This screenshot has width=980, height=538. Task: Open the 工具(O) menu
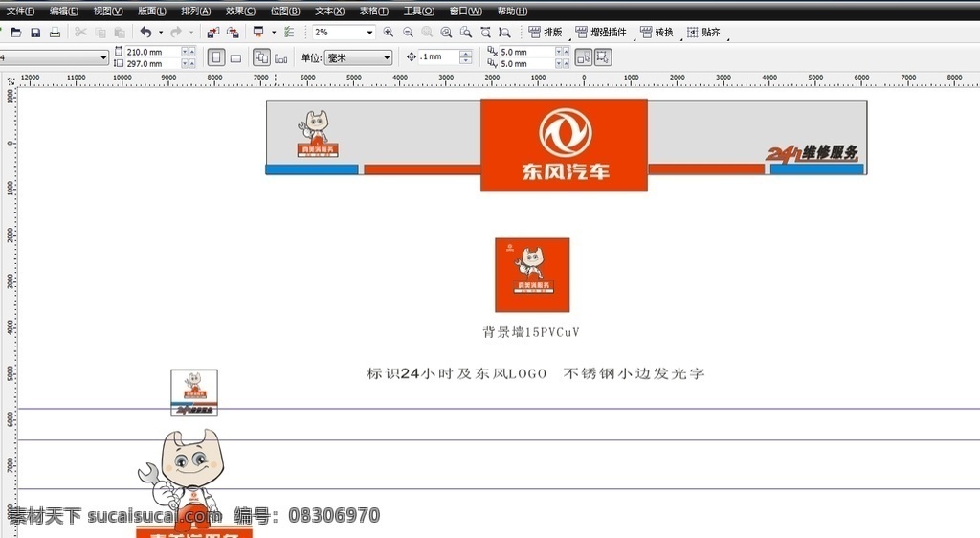pos(419,11)
